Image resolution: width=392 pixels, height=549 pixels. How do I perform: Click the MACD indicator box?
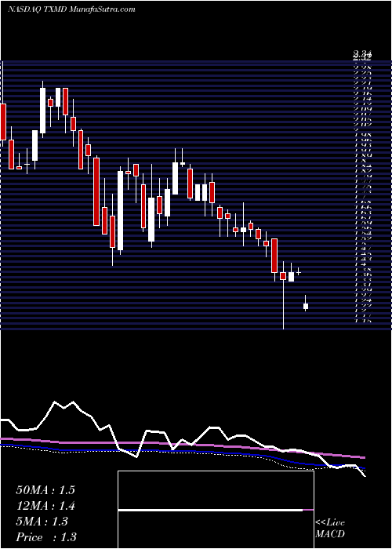(x=216, y=510)
